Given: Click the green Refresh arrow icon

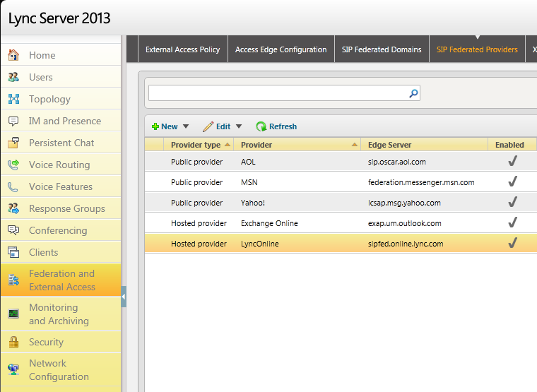Looking at the screenshot, I should [261, 126].
